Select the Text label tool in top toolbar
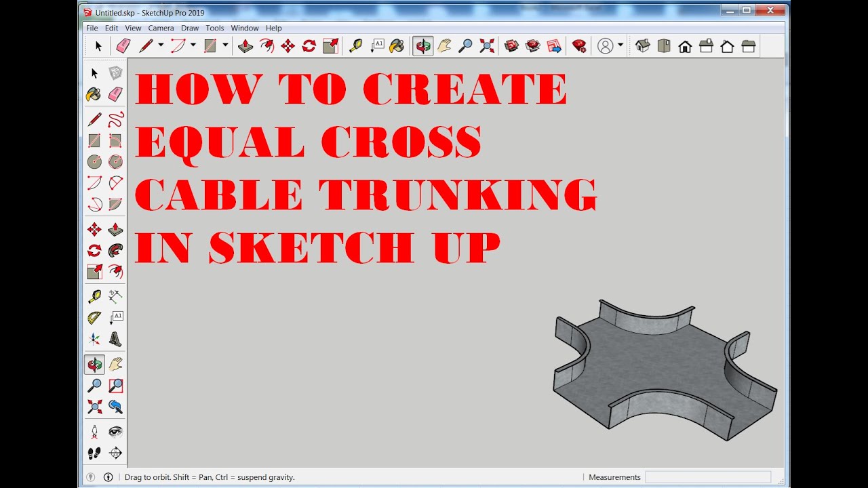The image size is (868, 488). coord(377,46)
